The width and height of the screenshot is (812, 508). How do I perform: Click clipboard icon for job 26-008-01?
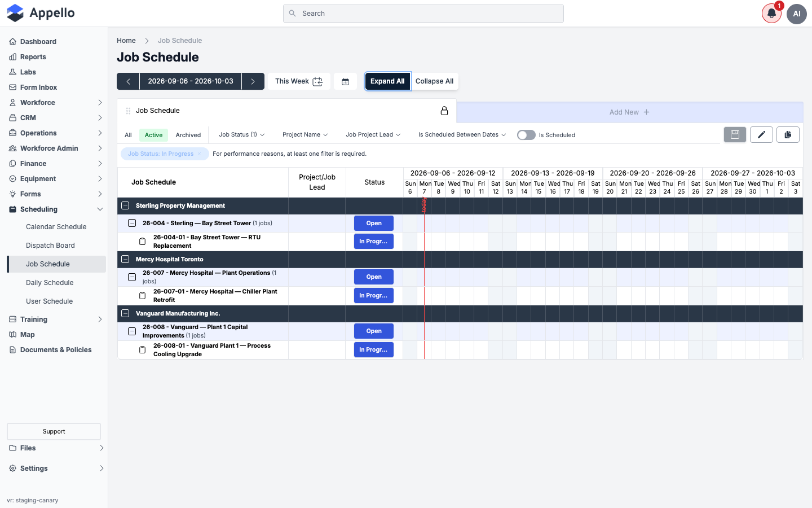coord(143,350)
